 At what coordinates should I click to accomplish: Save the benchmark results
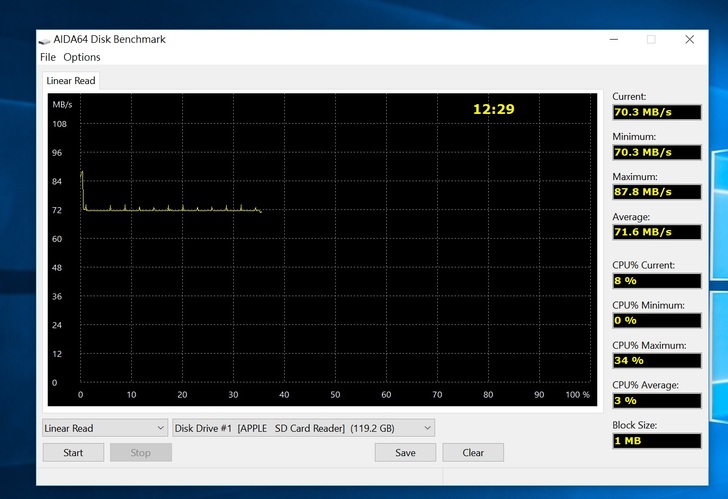[x=405, y=452]
